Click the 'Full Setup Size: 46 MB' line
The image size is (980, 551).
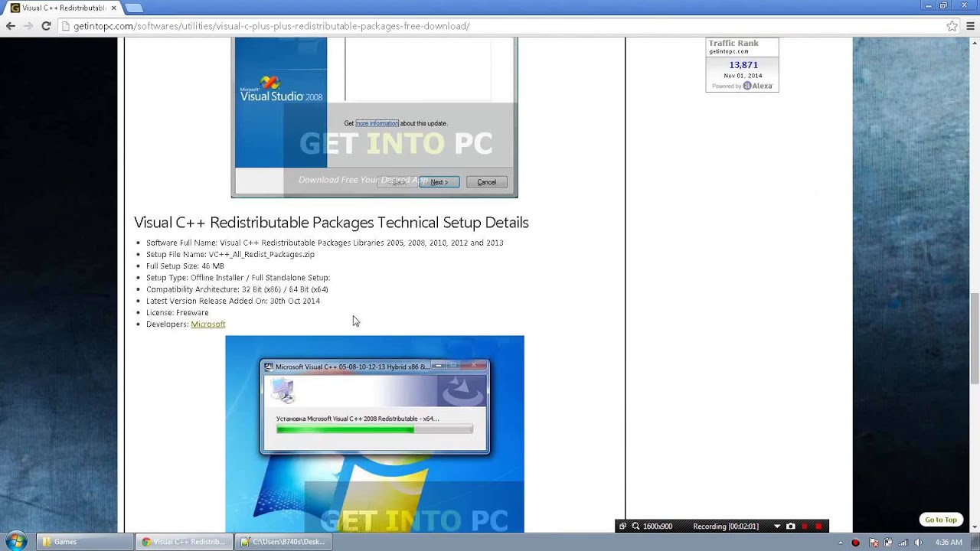(x=185, y=266)
